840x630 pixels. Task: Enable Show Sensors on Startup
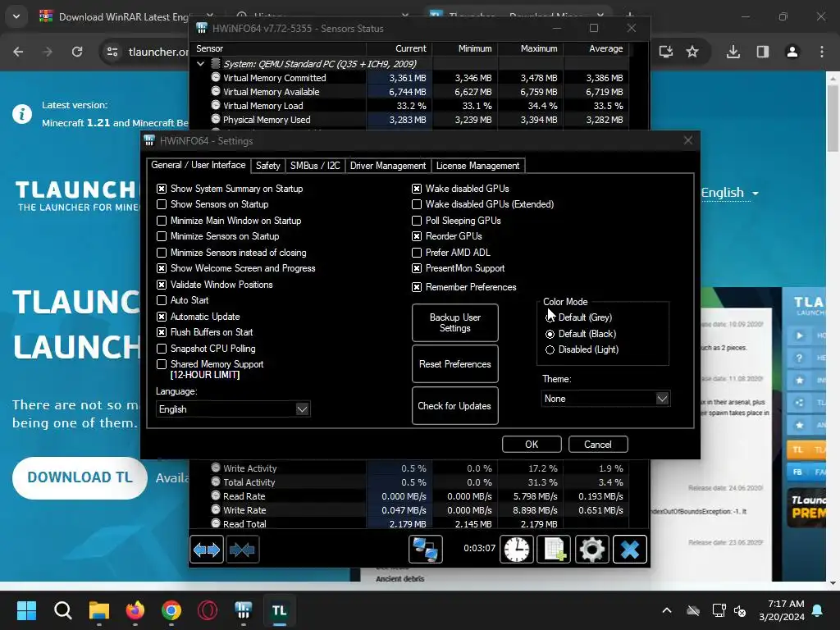click(x=162, y=204)
